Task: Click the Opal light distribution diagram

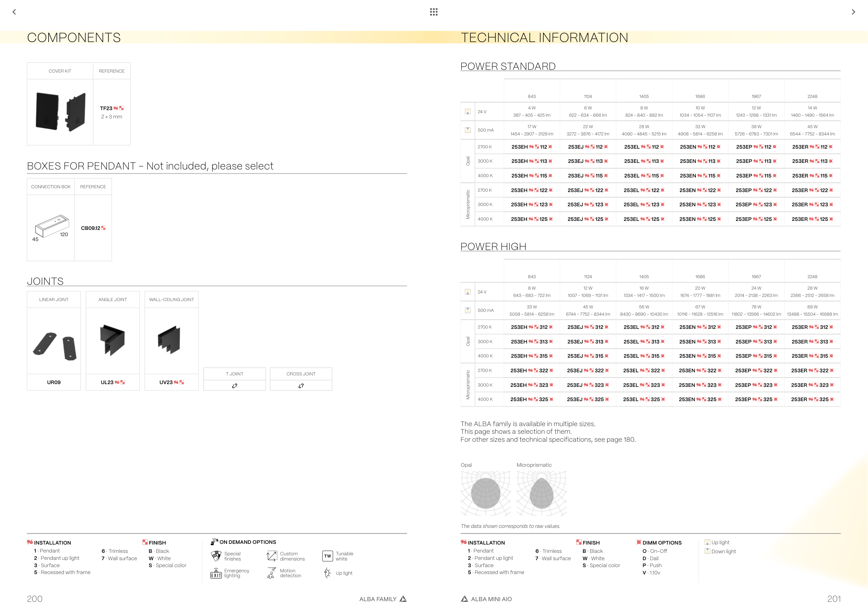Action: pyautogui.click(x=485, y=493)
